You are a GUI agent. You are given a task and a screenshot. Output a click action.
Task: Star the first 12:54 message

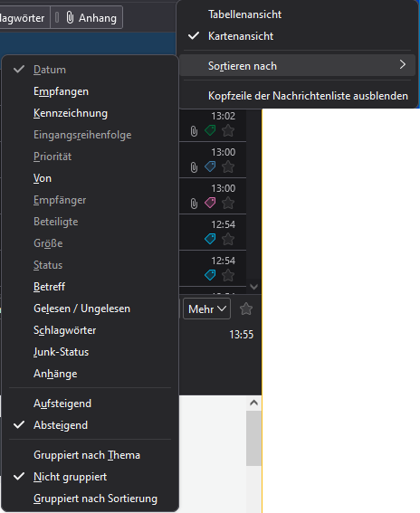[228, 239]
